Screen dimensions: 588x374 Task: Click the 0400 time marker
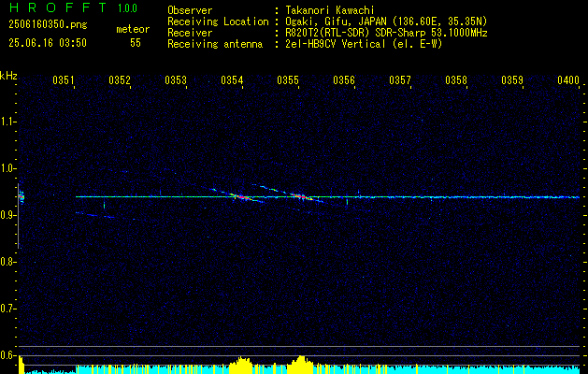(568, 80)
